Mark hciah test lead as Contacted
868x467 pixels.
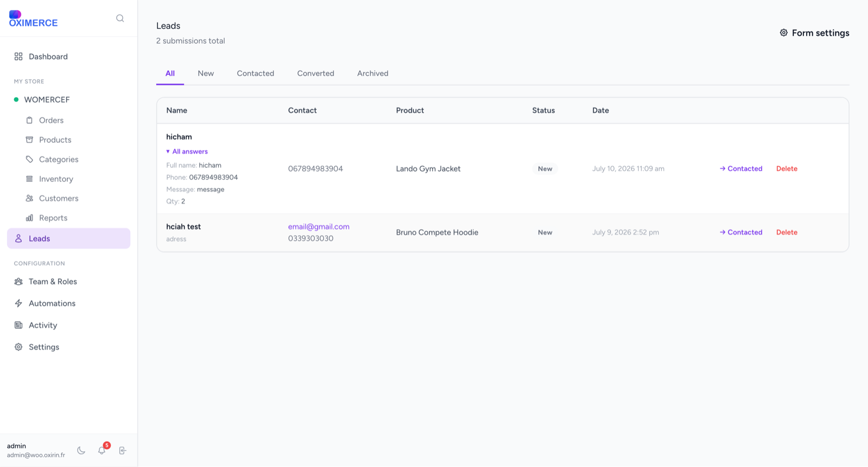tap(741, 232)
